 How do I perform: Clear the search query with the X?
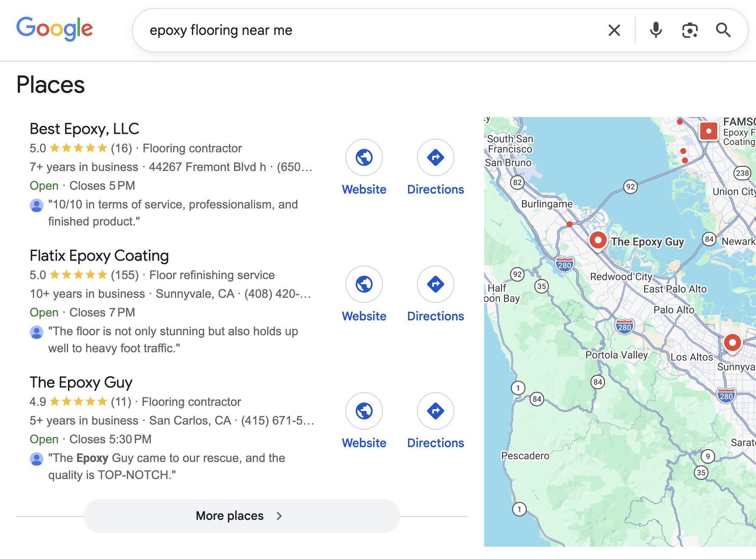[x=614, y=30]
